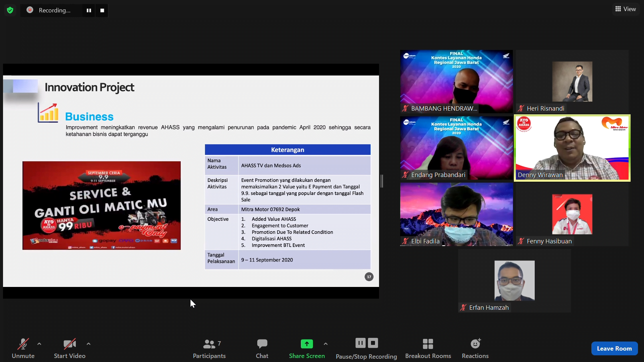Open the Reactions menu
Viewport: 644px width, 362px height.
click(475, 349)
